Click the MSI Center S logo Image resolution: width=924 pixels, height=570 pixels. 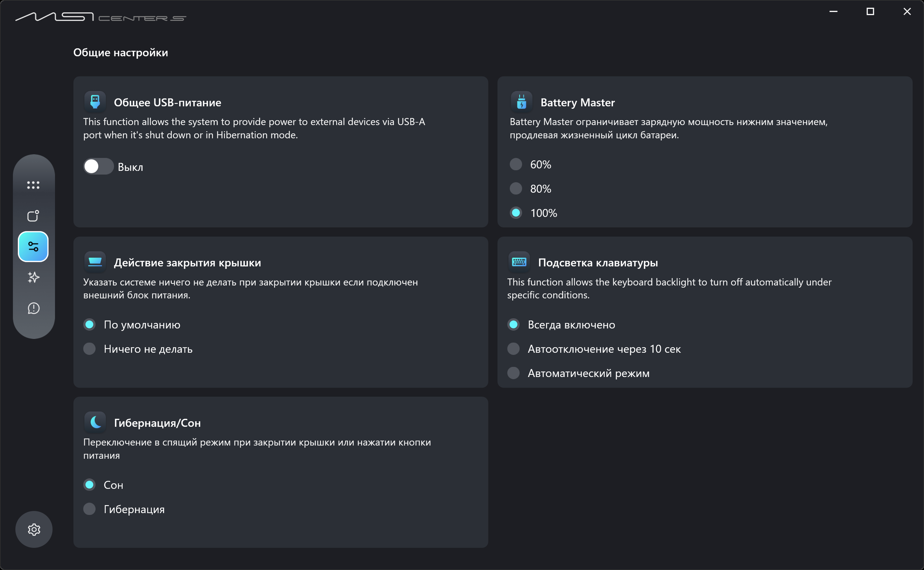[101, 17]
